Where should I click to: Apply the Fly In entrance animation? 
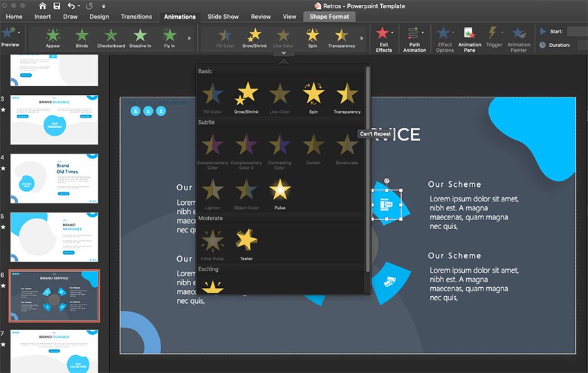(169, 37)
